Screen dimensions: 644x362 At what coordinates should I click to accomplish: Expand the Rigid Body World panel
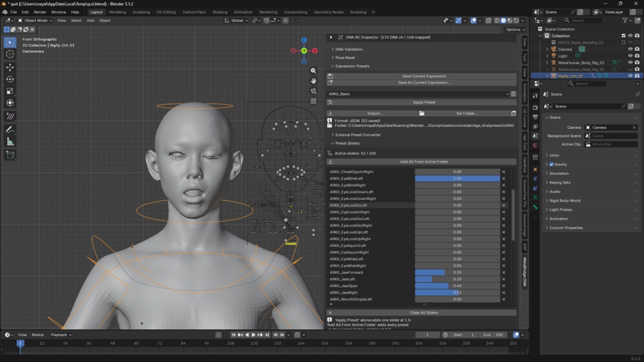565,200
